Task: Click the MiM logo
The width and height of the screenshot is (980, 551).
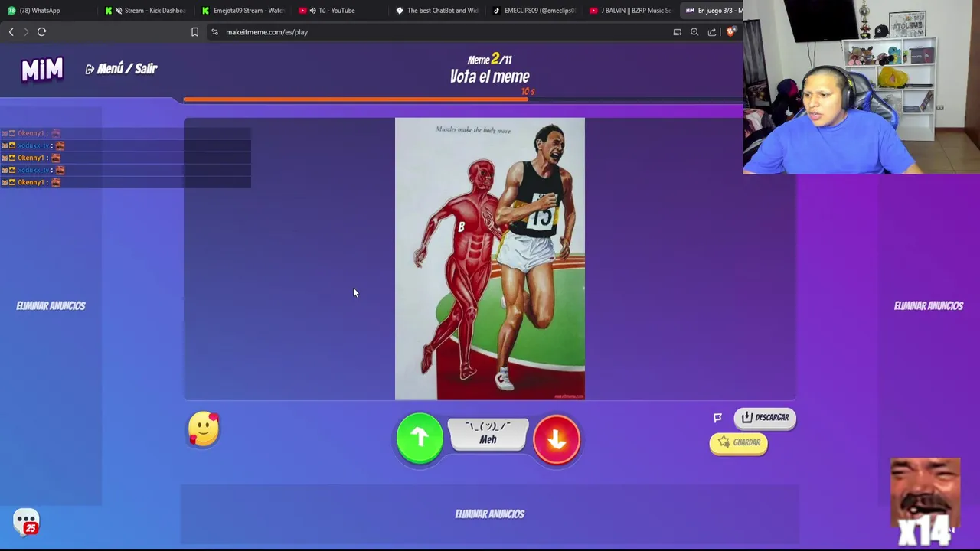Action: (x=42, y=70)
